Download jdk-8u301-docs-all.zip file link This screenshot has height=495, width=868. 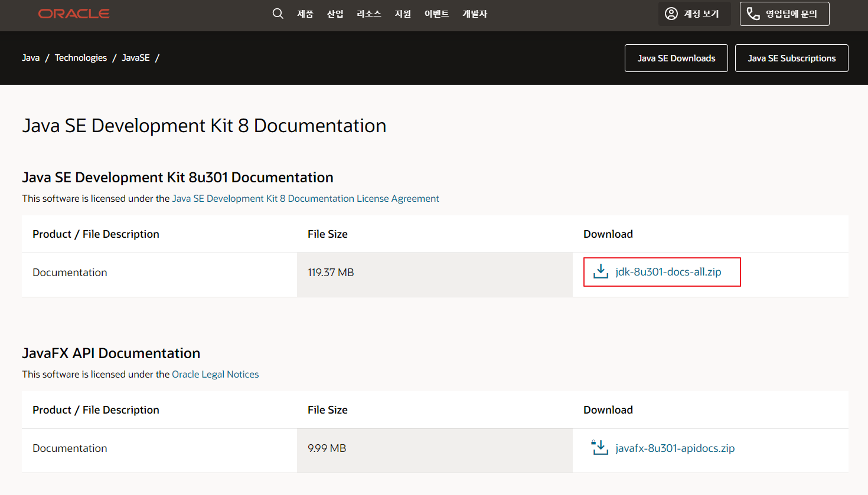pyautogui.click(x=668, y=272)
